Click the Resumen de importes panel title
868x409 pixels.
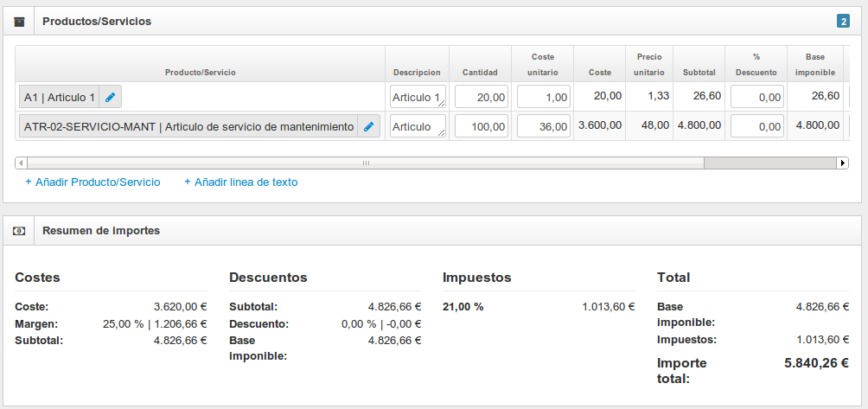point(101,231)
